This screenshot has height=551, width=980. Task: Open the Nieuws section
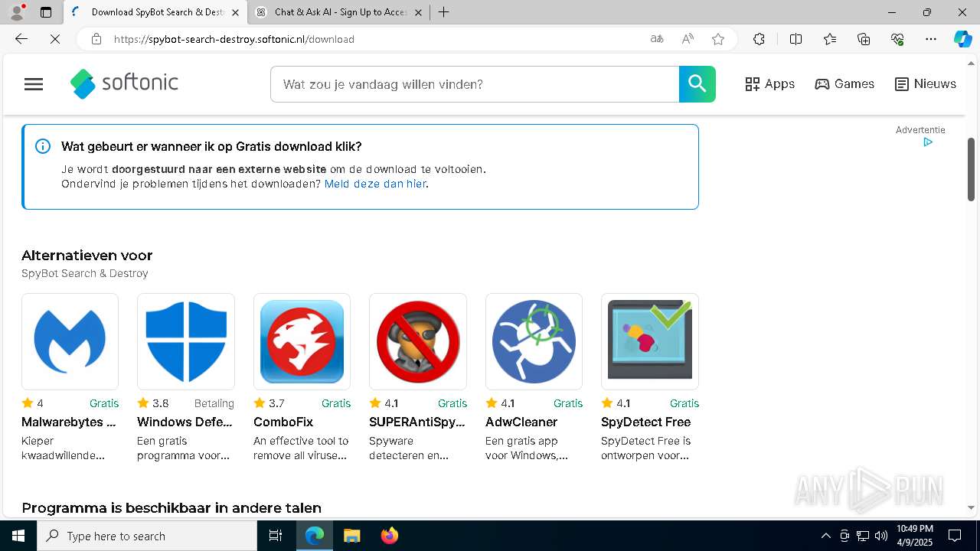coord(926,84)
